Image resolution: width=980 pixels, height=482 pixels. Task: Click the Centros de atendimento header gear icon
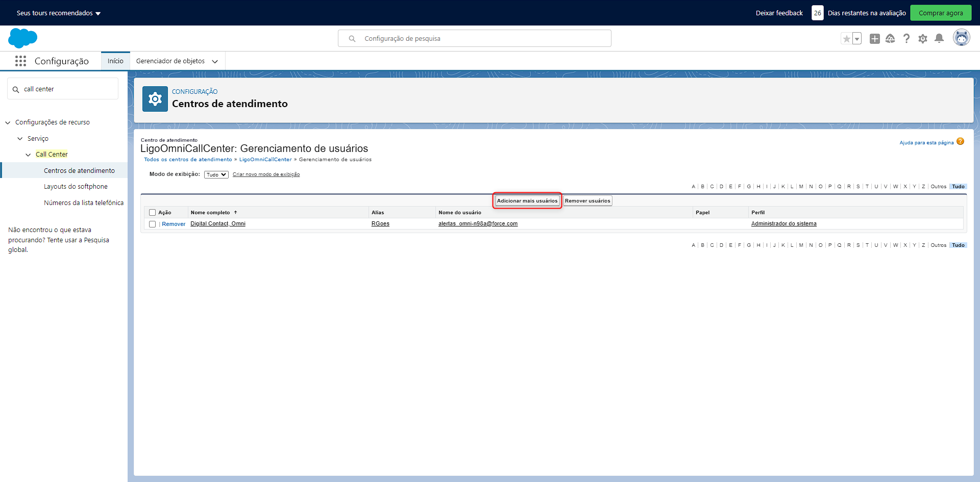pos(155,99)
